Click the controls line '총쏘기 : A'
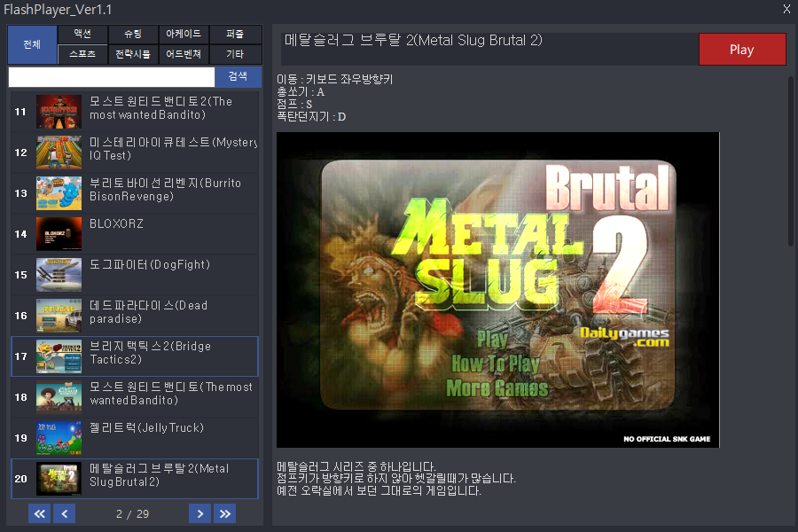Image resolution: width=798 pixels, height=532 pixels. tap(301, 91)
